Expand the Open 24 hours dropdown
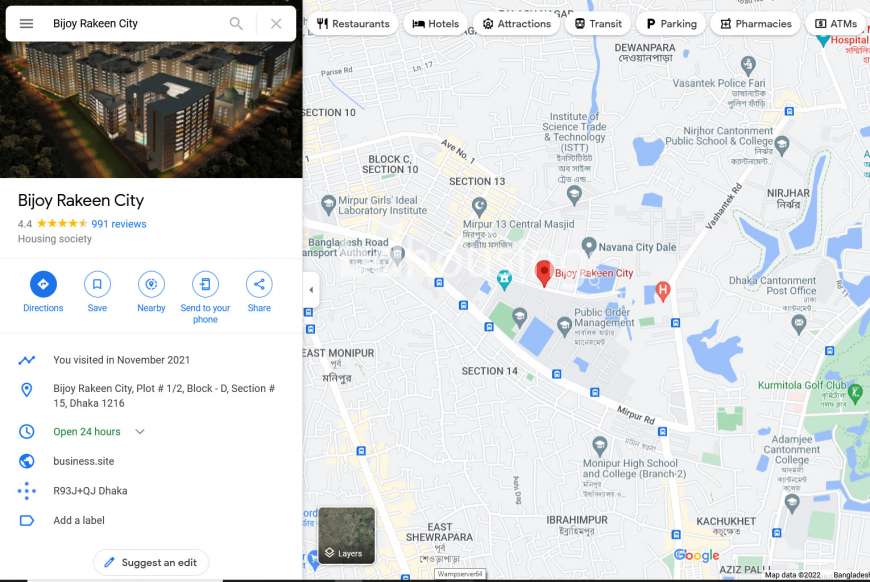The image size is (870, 582). pos(140,432)
